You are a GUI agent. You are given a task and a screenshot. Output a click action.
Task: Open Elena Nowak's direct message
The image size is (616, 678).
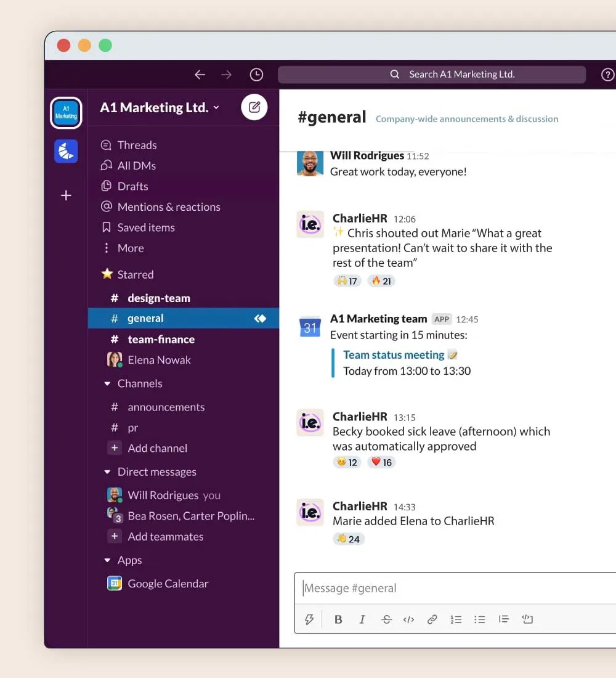point(184,360)
